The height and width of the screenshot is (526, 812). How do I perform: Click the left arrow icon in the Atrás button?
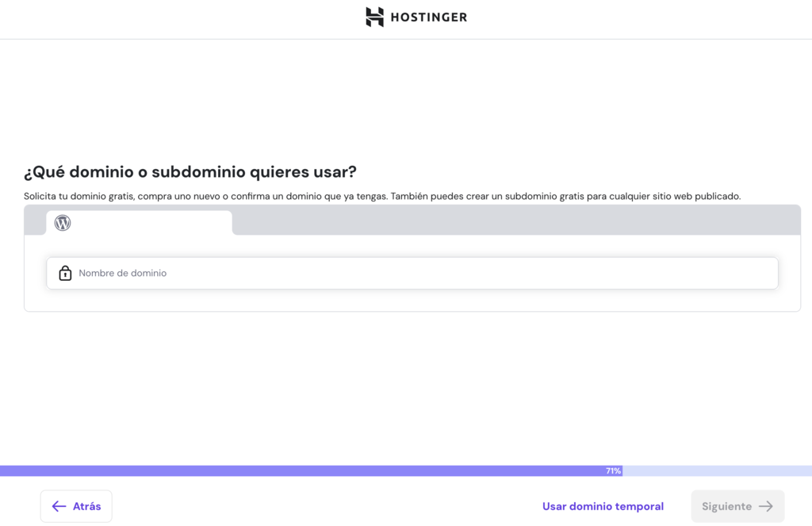coord(58,506)
